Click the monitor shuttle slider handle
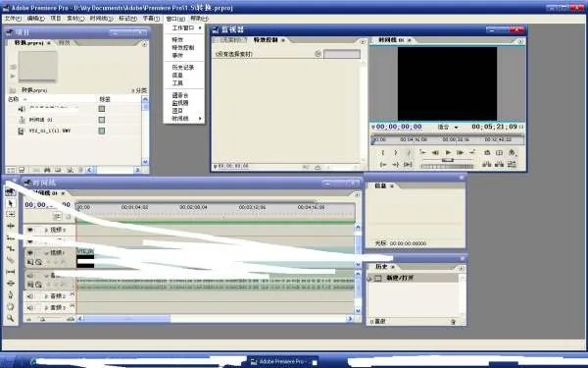 (x=448, y=160)
